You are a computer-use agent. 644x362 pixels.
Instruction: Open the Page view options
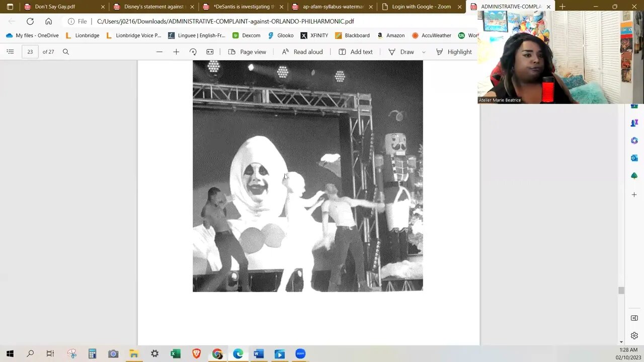(247, 52)
